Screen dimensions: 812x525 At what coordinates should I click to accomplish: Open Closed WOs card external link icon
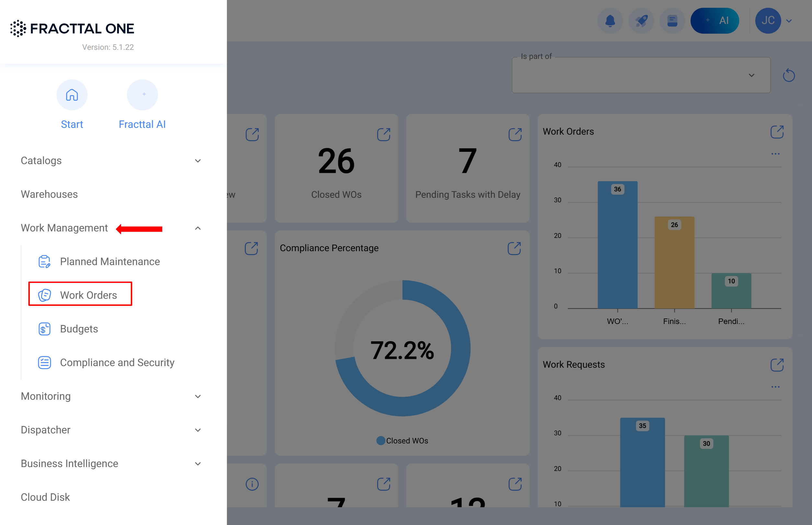383,134
